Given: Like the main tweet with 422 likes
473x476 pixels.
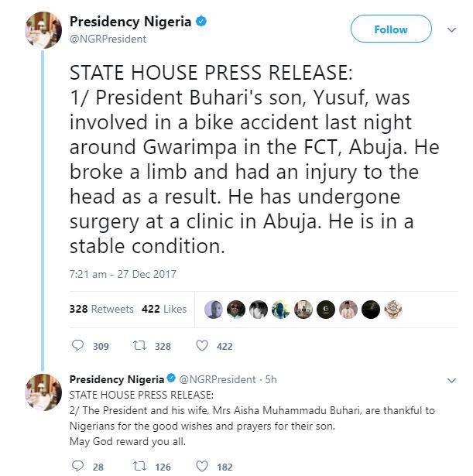Looking at the screenshot, I should click(202, 346).
